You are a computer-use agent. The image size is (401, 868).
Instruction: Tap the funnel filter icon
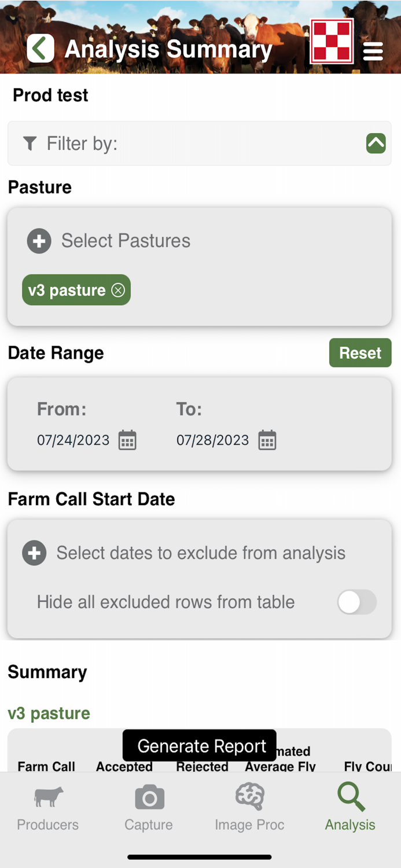click(30, 143)
